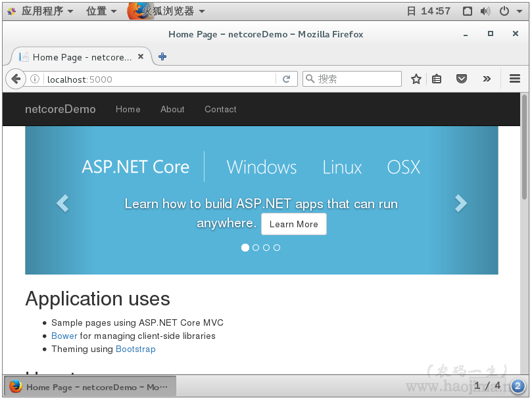Open a new tab with the plus icon
This screenshot has width=532, height=400.
tap(162, 57)
